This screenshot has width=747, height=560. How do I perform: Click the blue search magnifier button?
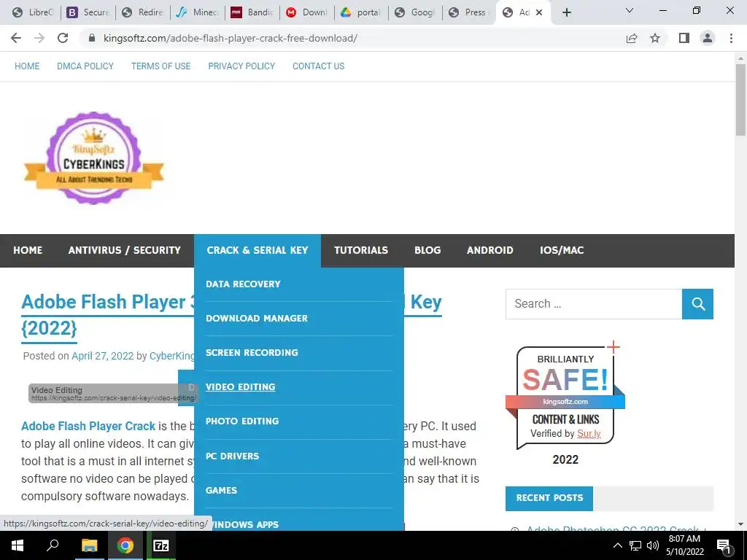(x=698, y=304)
